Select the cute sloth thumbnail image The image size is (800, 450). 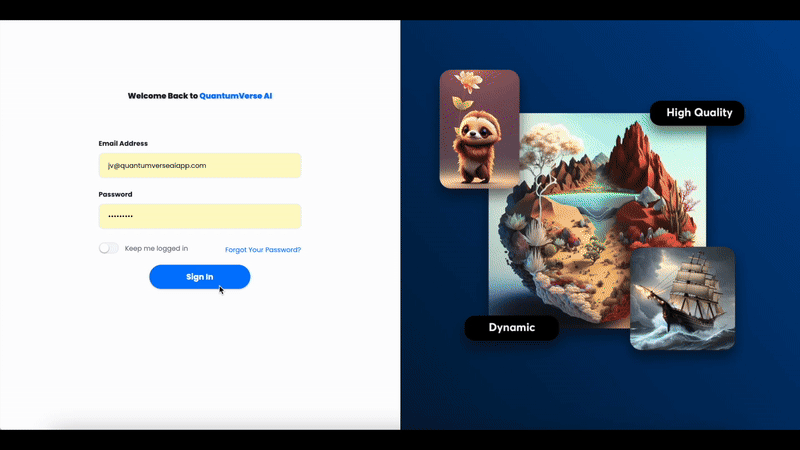[479, 129]
